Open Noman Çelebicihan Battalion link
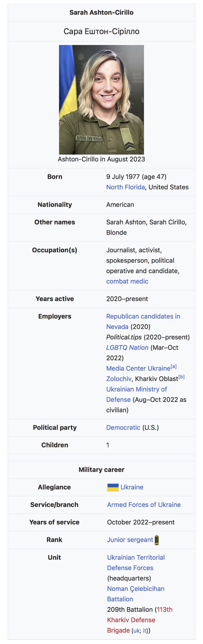Image resolution: width=203 pixels, height=644 pixels. 136,594
